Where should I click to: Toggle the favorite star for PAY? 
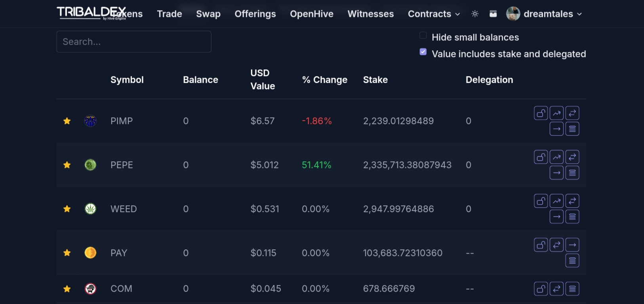coord(67,253)
